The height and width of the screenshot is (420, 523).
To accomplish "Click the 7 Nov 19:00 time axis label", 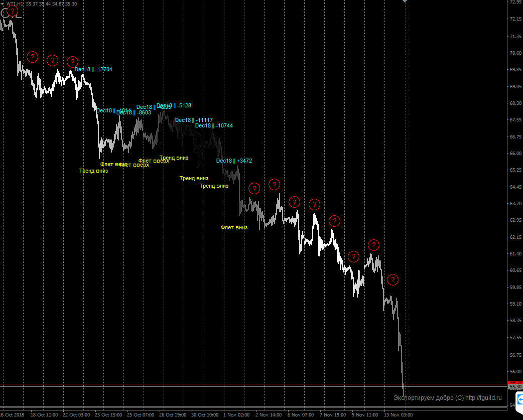I will [x=333, y=414].
